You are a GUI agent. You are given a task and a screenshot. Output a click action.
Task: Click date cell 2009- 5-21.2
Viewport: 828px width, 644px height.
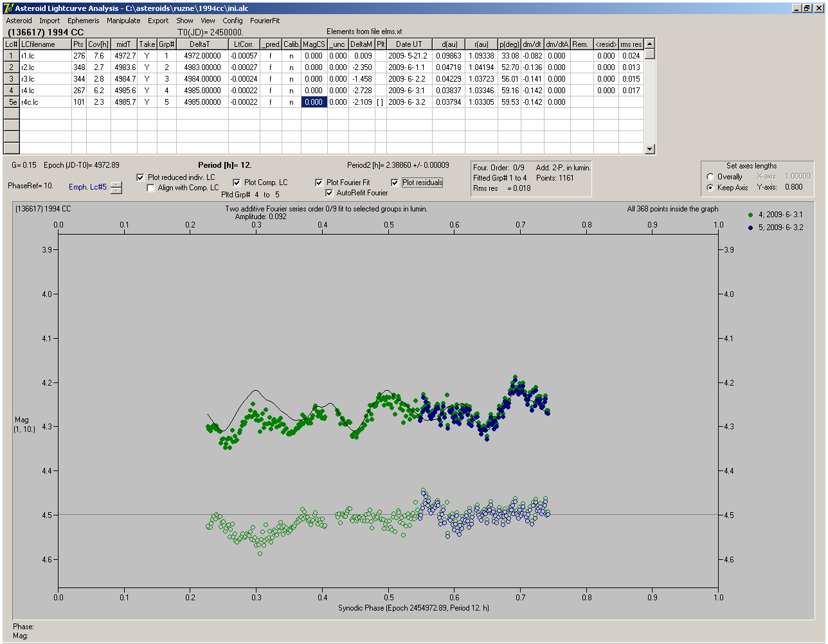[x=409, y=56]
